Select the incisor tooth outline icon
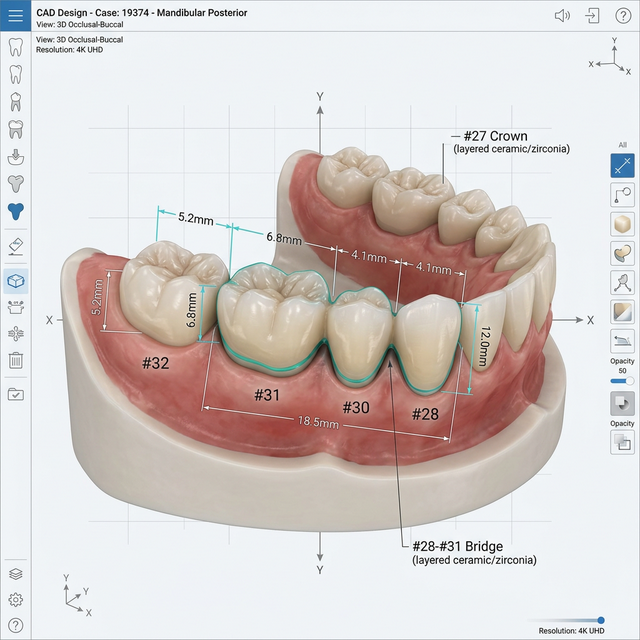The width and height of the screenshot is (640, 640). [16, 74]
